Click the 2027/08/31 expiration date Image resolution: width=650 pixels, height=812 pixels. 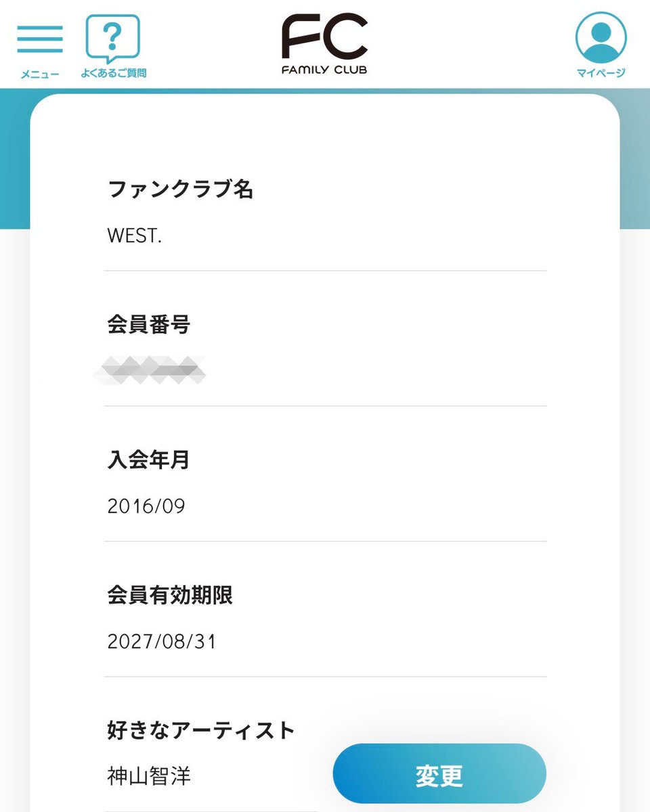point(162,641)
